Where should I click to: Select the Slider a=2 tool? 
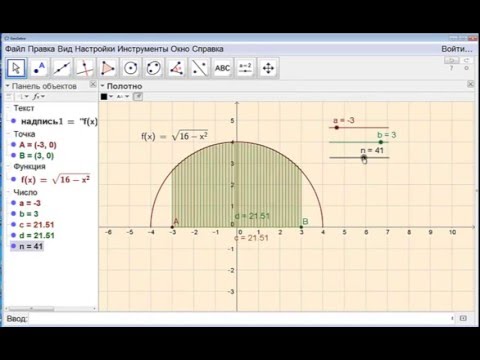tap(245, 68)
